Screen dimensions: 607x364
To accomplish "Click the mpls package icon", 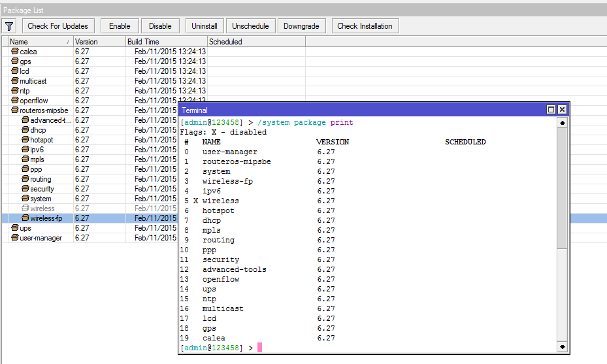I will point(25,159).
